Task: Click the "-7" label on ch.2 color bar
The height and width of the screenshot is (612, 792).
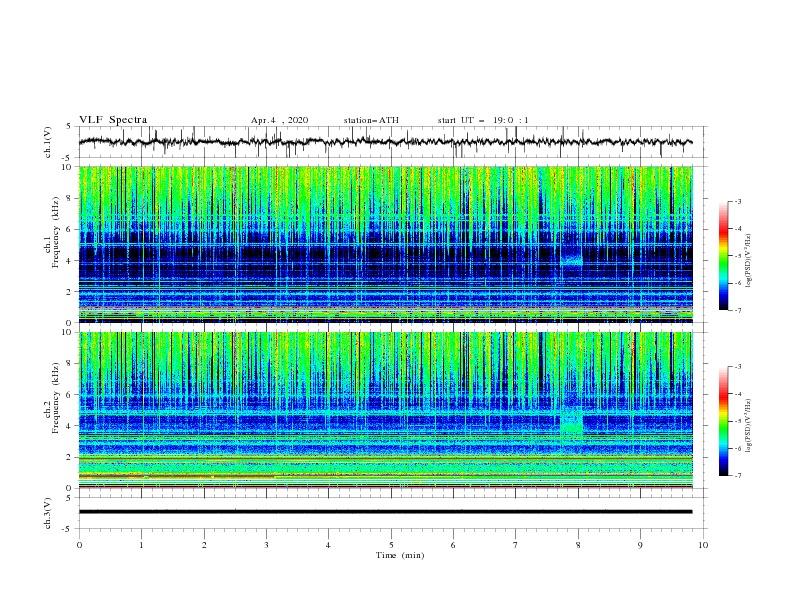Action: pyautogui.click(x=737, y=476)
